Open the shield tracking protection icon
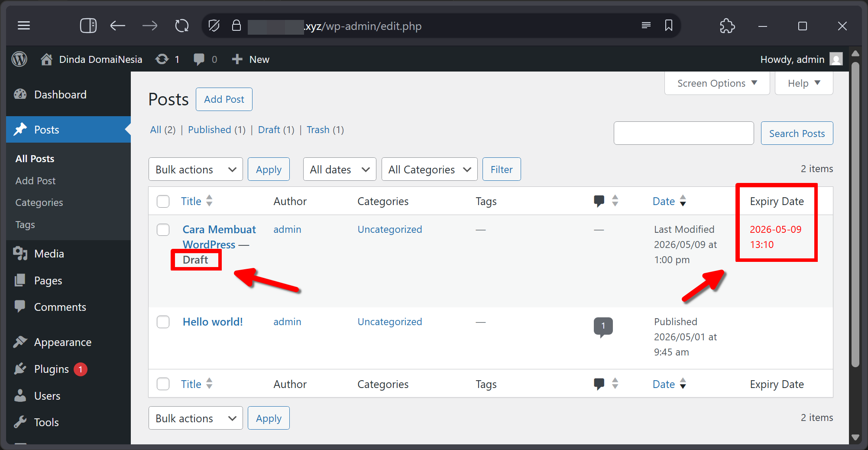Image resolution: width=868 pixels, height=450 pixels. 214,26
